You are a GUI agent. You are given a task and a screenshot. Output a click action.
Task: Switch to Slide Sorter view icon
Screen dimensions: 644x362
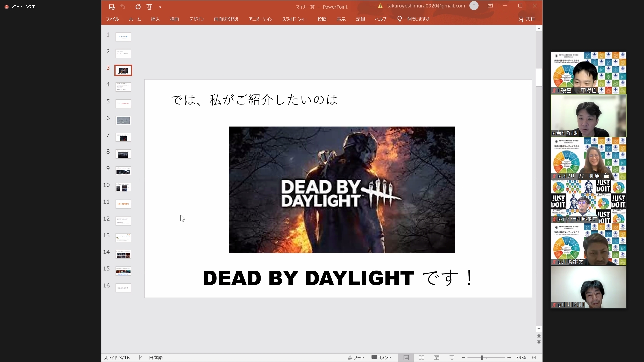tap(421, 358)
